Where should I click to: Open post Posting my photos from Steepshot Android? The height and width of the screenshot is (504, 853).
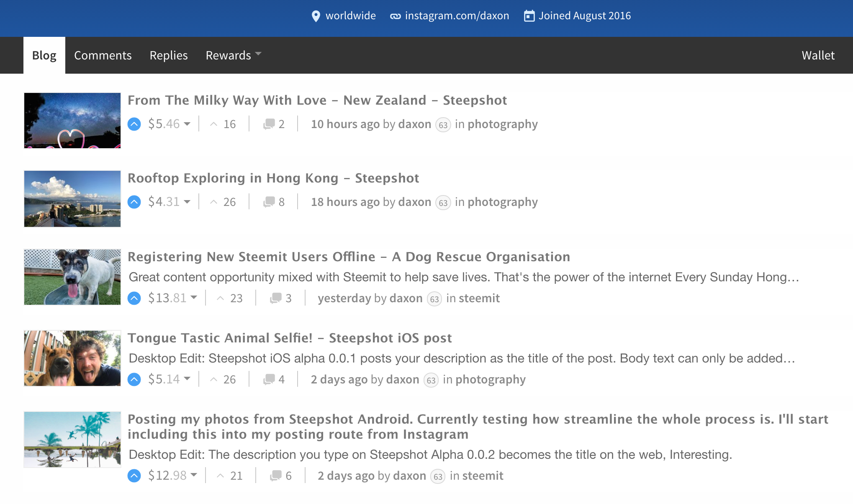point(478,427)
